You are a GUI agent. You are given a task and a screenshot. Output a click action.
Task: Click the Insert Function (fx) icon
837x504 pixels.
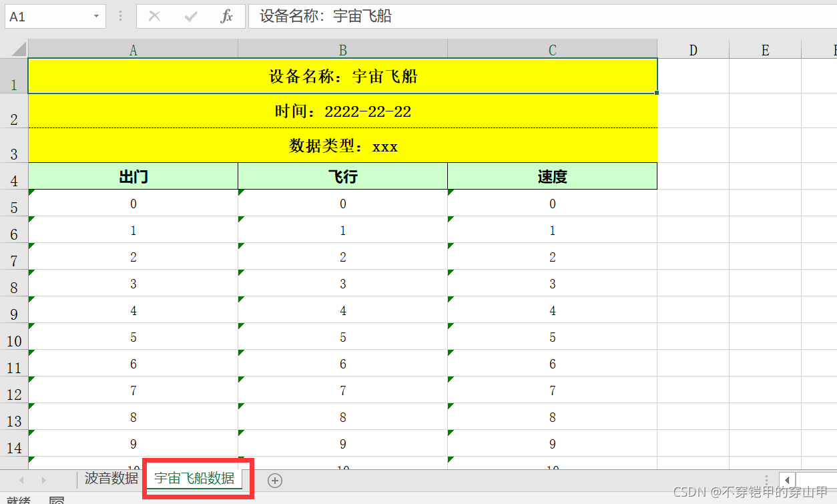[x=228, y=16]
